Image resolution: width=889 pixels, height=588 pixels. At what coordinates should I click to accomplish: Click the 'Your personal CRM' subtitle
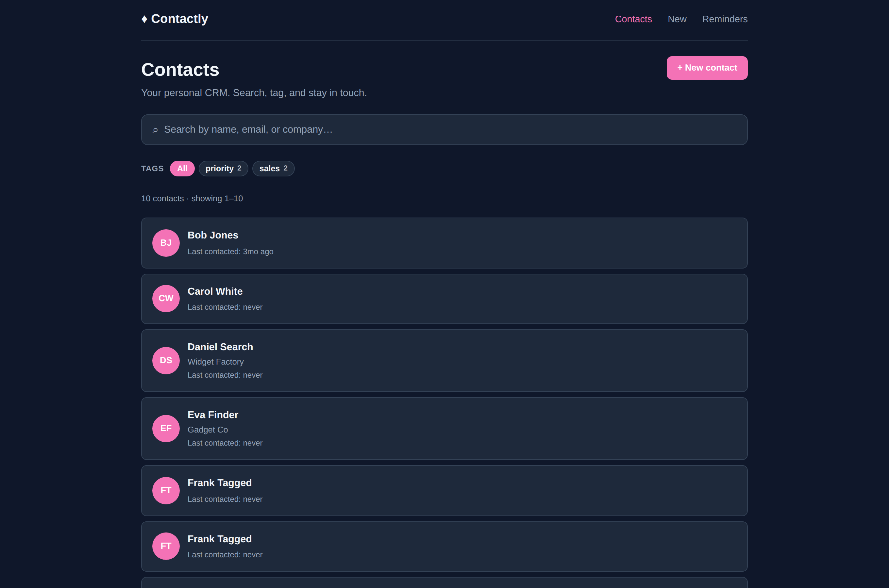tap(254, 93)
